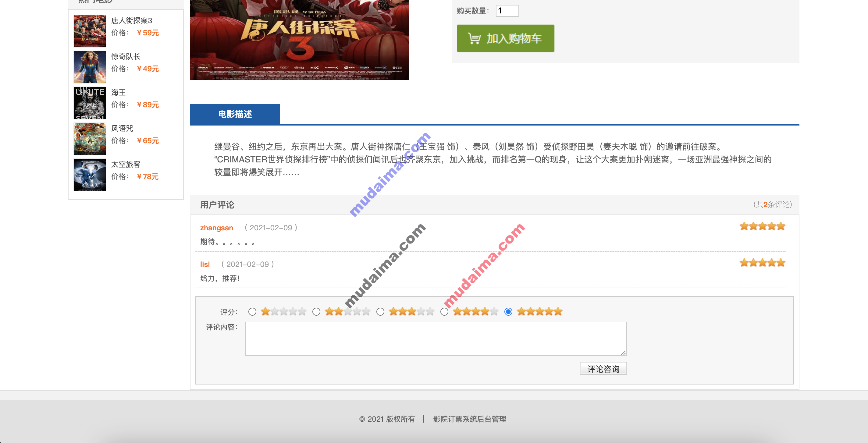Click the 太空旅客 title link
This screenshot has height=443, width=868.
point(126,165)
